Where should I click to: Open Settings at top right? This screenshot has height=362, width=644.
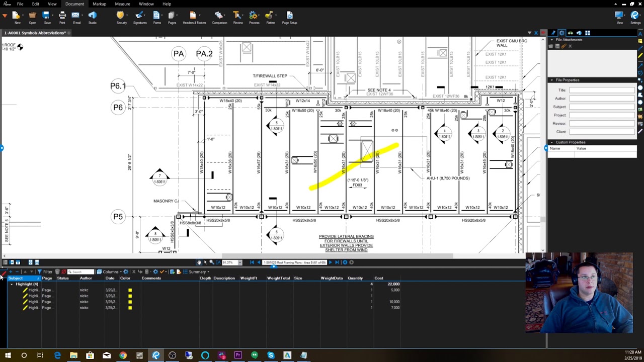click(635, 17)
